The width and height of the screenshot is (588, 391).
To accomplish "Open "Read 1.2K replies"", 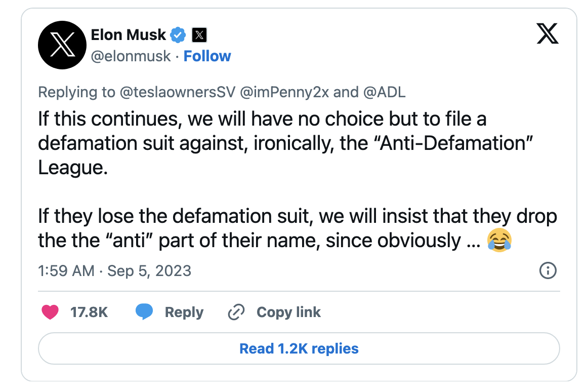I will tap(299, 348).
